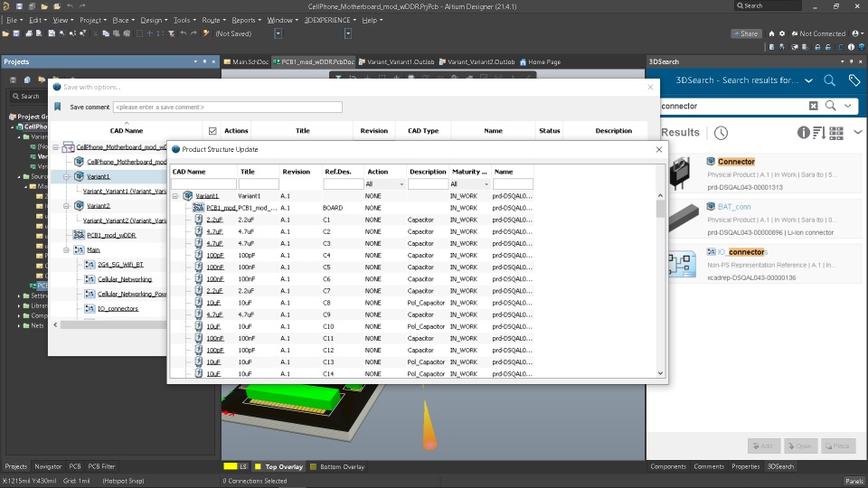Viewport: 868px width, 488px height.
Task: Expand the Nets folder in Projects panel
Action: [x=19, y=326]
